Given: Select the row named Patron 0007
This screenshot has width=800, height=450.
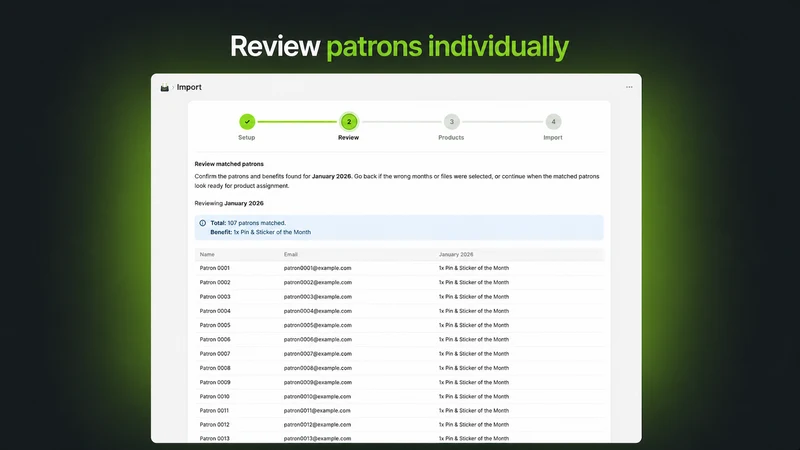Looking at the screenshot, I should [x=399, y=354].
